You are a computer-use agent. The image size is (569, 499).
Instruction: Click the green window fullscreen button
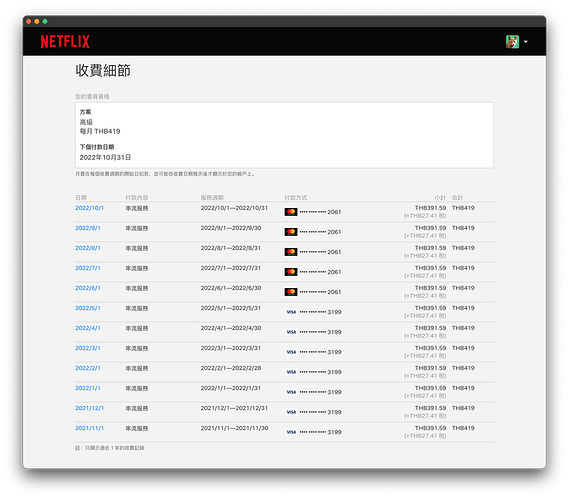coord(45,21)
